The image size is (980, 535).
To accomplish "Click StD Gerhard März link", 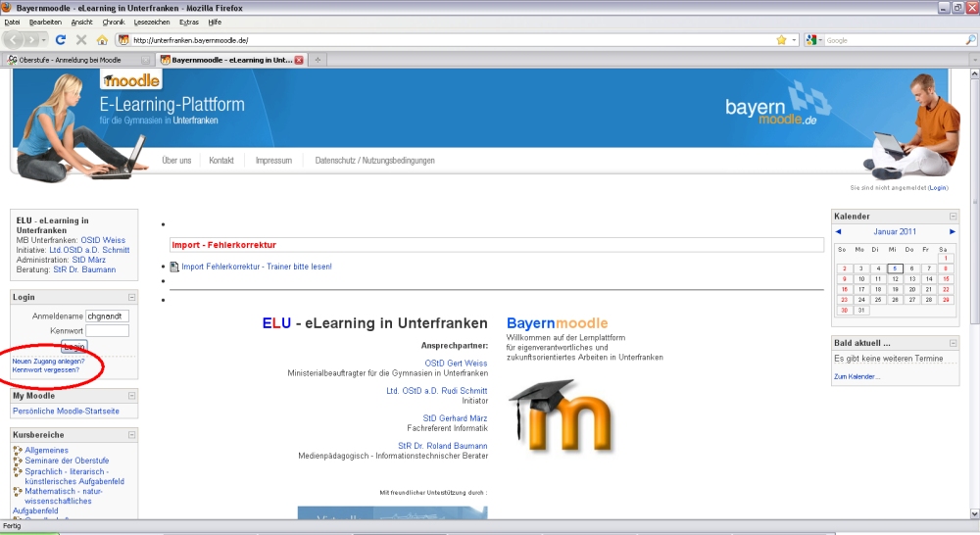I will coord(455,418).
